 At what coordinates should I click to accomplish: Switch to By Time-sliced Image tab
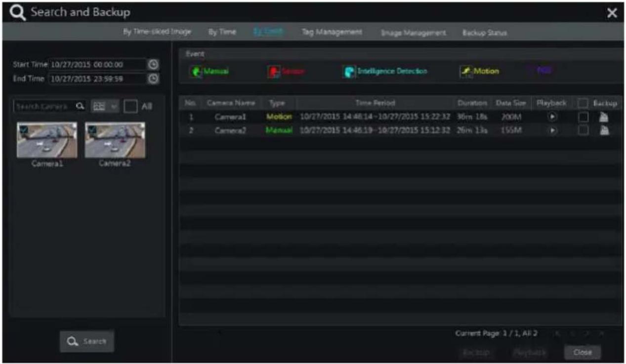click(157, 32)
